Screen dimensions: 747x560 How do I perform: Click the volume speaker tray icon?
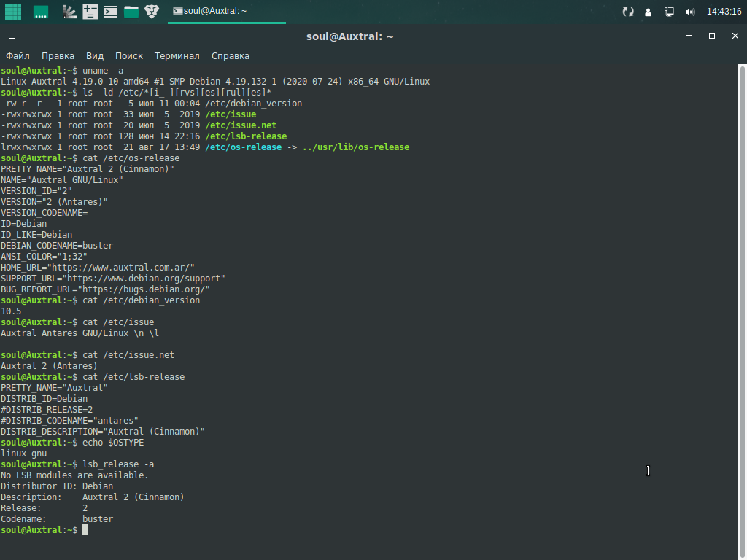point(690,12)
